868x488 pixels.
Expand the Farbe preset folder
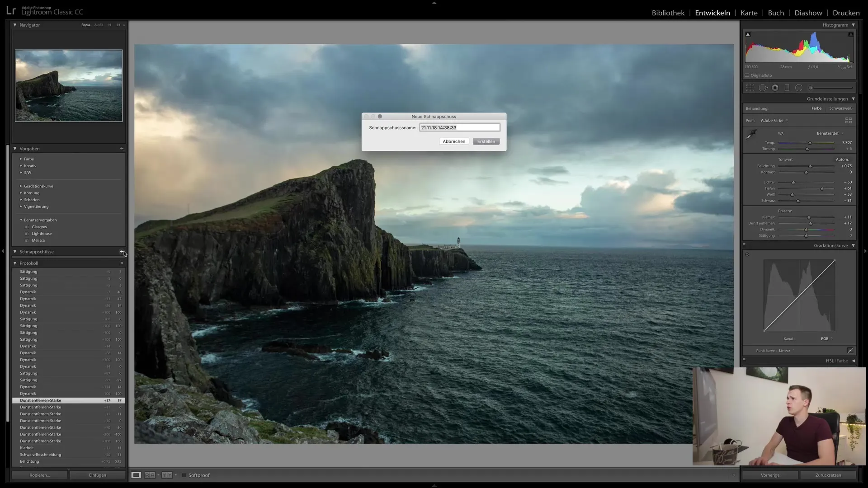pyautogui.click(x=21, y=159)
